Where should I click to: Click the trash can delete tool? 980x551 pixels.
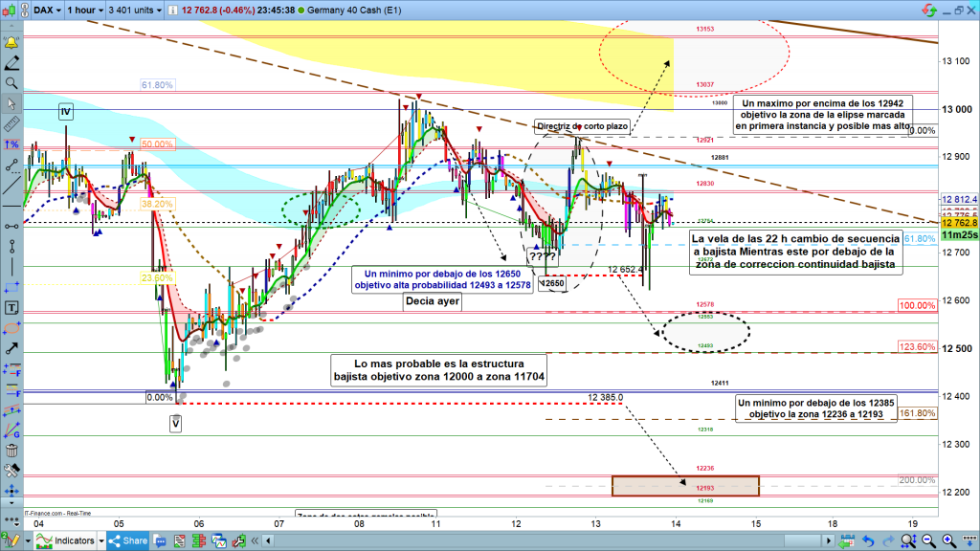[x=11, y=451]
